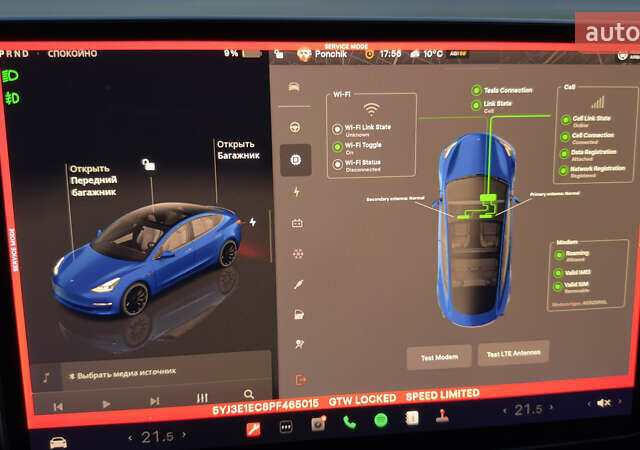Click the Valid SIM indicator
The height and width of the screenshot is (450, 640).
point(558,287)
